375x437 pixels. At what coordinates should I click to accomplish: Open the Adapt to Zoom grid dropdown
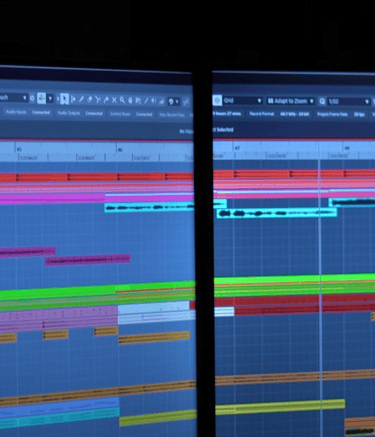point(291,101)
